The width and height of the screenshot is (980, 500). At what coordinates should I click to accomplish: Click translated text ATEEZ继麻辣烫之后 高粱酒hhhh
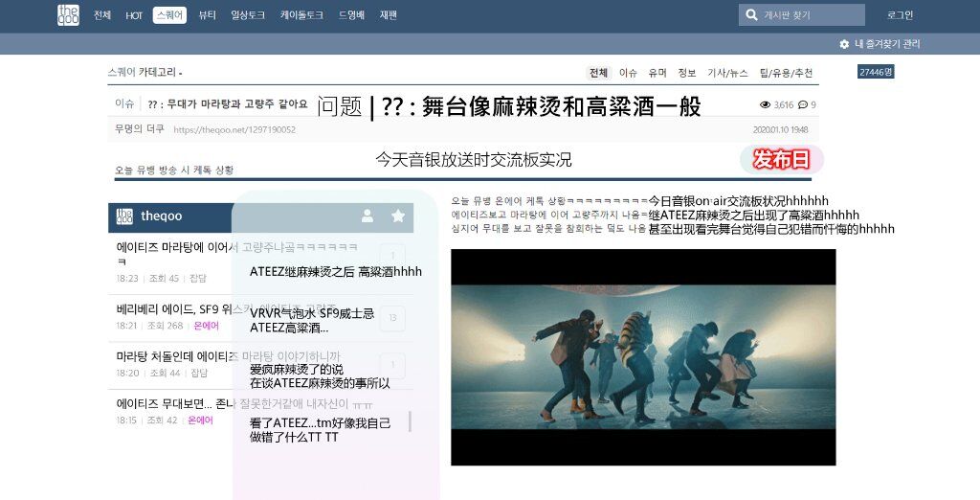pyautogui.click(x=336, y=272)
